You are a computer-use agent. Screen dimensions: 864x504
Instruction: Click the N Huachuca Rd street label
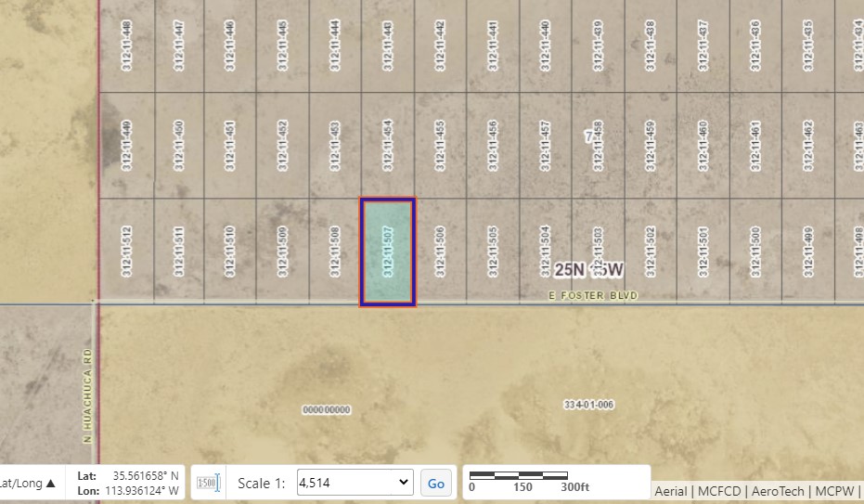click(x=88, y=395)
